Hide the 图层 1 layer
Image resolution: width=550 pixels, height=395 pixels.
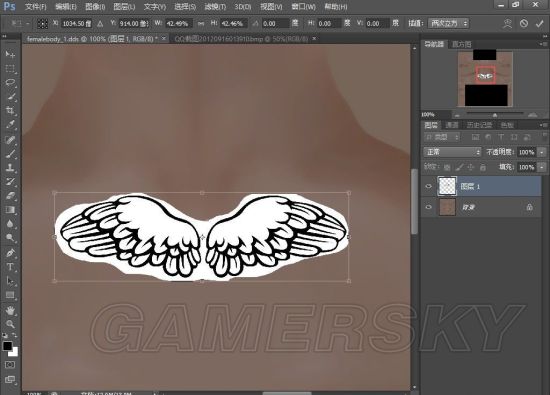[428, 186]
